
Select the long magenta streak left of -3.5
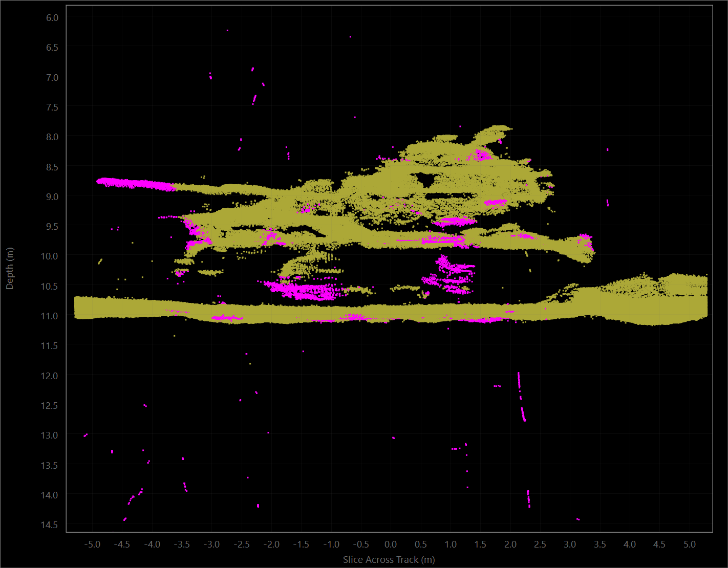click(x=136, y=184)
